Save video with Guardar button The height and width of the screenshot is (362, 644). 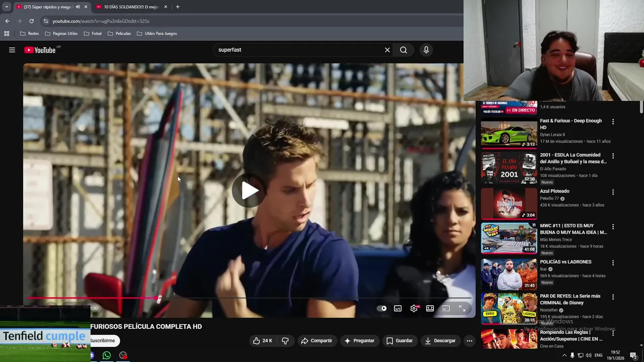point(399,340)
